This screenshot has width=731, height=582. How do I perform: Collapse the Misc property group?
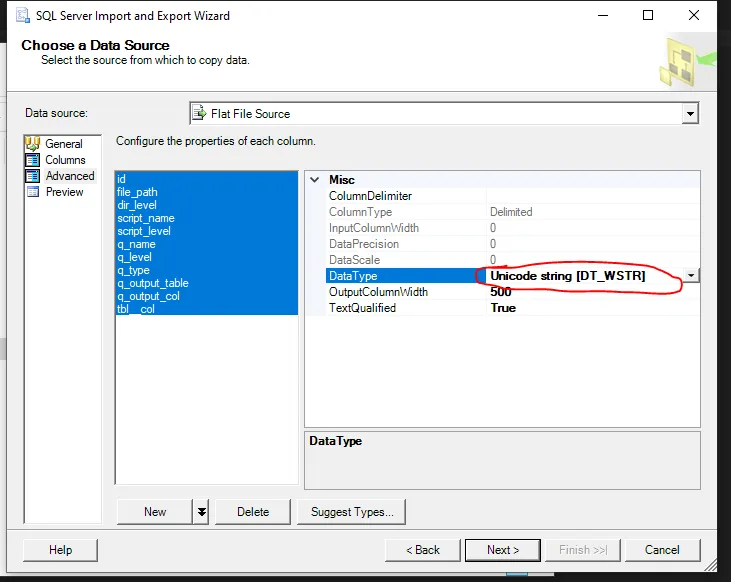315,180
